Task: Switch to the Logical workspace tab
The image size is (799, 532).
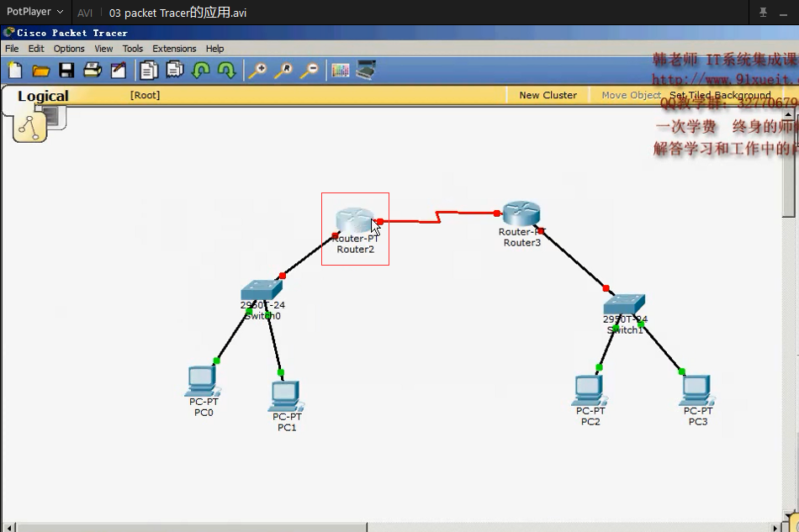Action: [43, 96]
